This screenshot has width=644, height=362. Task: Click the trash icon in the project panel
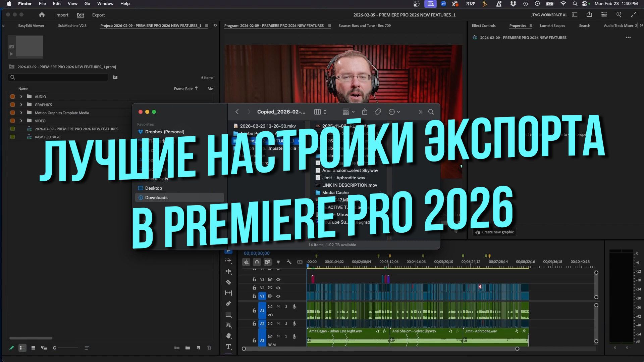(x=209, y=348)
